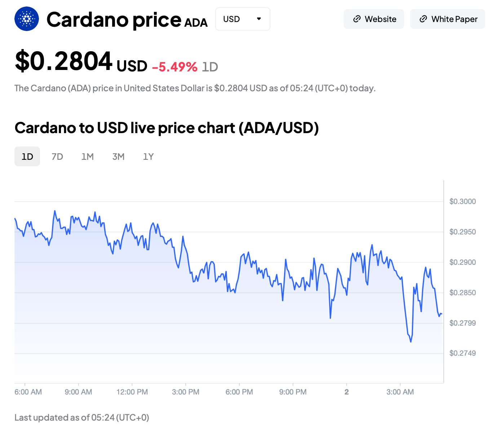Click the $0.3000 price axis label

(463, 201)
